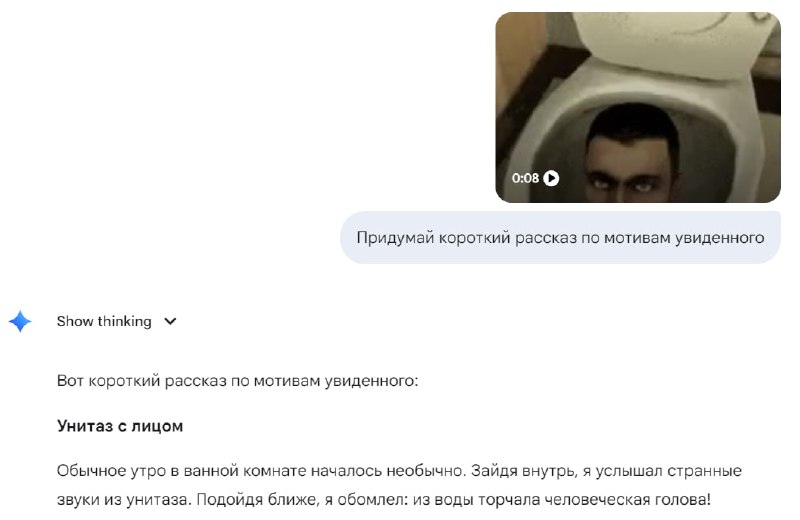800x520 pixels.
Task: Click the word 'Придумай' in the user prompt
Action: 395,238
